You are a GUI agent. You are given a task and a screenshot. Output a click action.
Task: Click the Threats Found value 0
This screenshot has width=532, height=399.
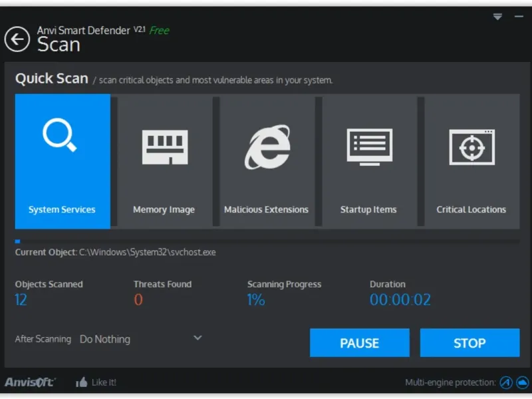click(138, 300)
